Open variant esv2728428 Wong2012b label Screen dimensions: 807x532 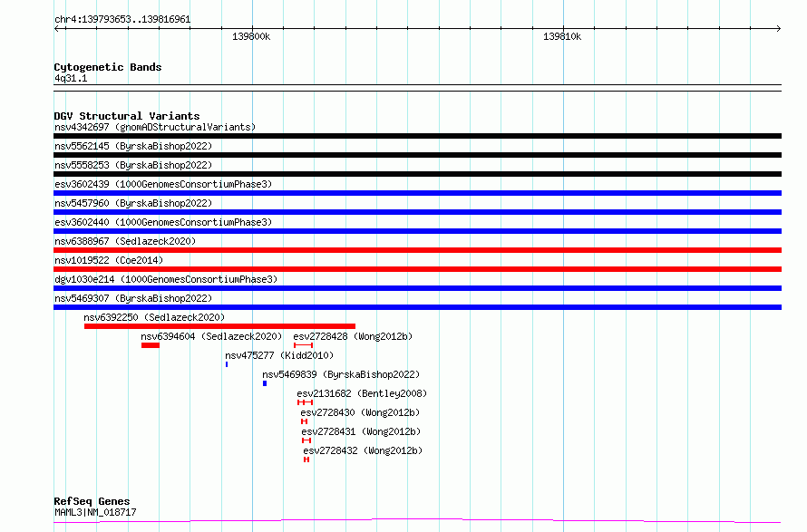[353, 336]
